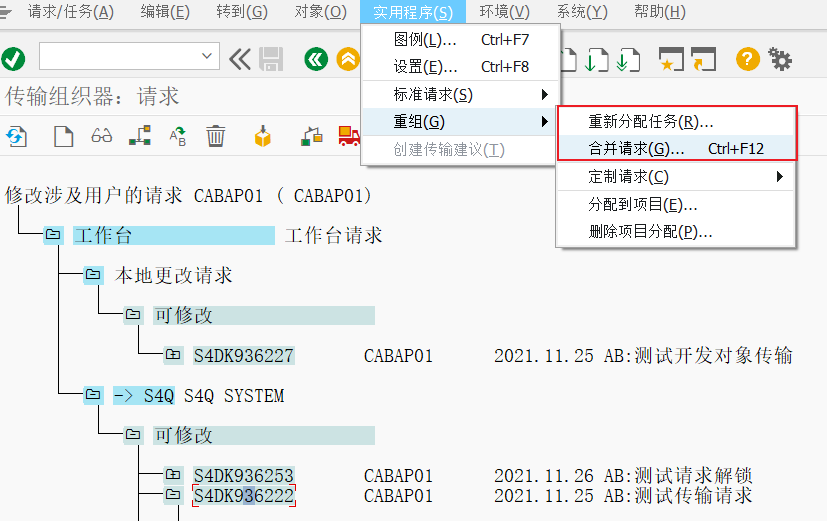Click the -> S4Q target label
The image size is (827, 521).
coord(143,395)
